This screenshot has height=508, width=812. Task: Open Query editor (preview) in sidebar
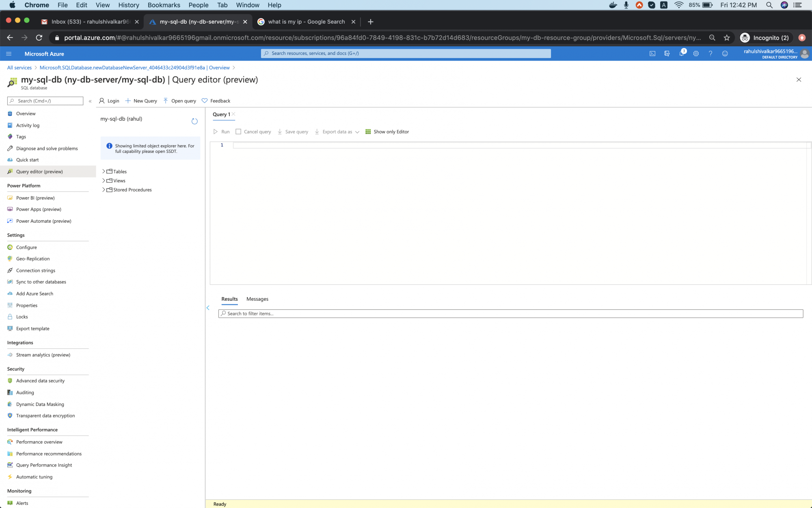click(x=39, y=171)
